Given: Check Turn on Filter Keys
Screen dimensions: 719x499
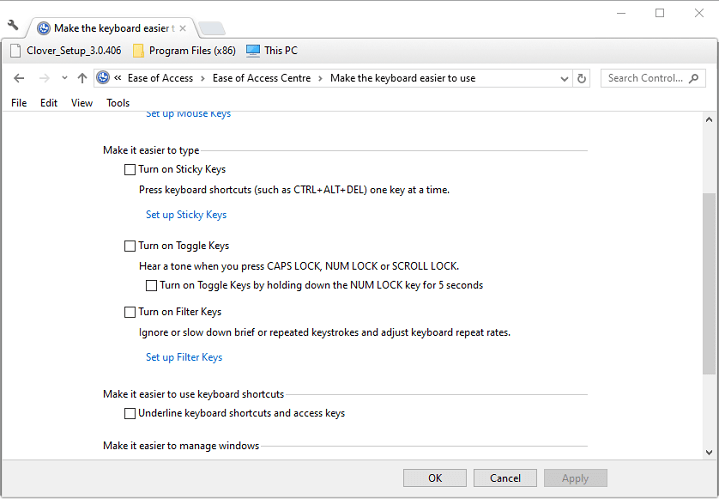Looking at the screenshot, I should (x=130, y=312).
